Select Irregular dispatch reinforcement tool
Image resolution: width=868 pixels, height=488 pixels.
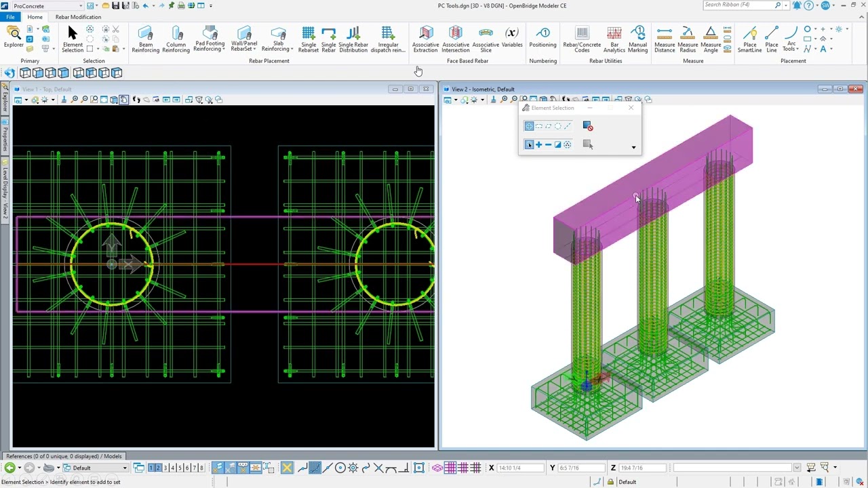388,39
